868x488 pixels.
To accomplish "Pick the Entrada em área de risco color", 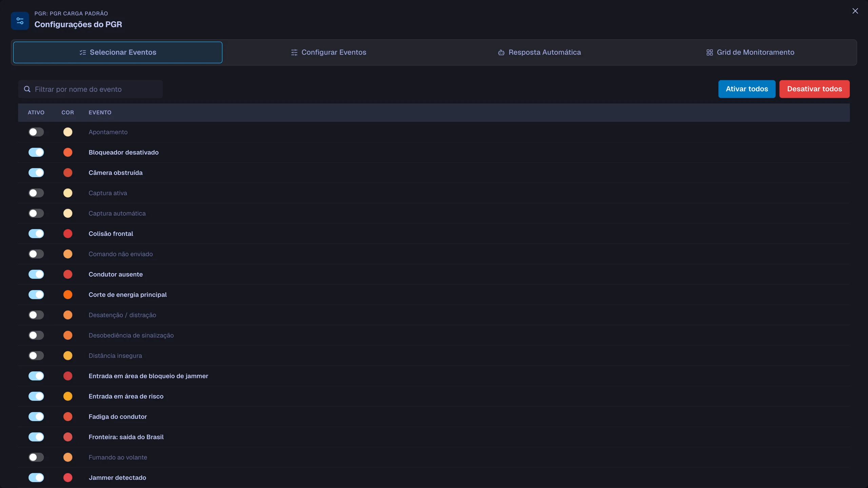I will [68, 396].
